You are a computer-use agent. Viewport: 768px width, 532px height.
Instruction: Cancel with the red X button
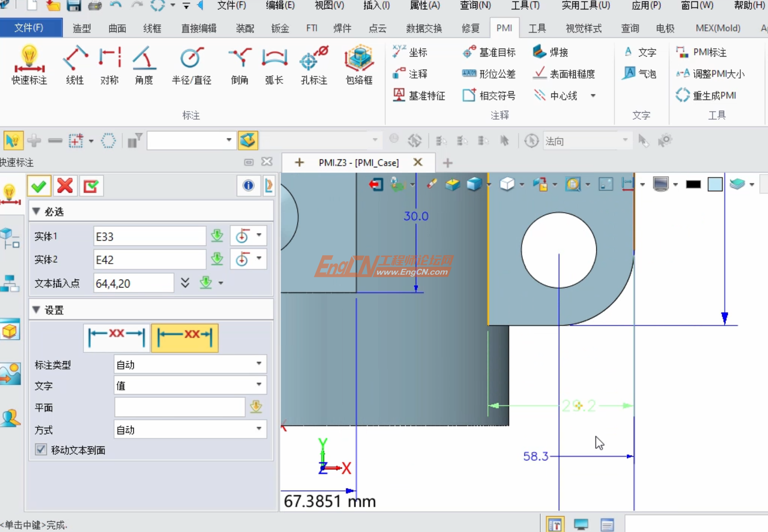click(x=65, y=186)
